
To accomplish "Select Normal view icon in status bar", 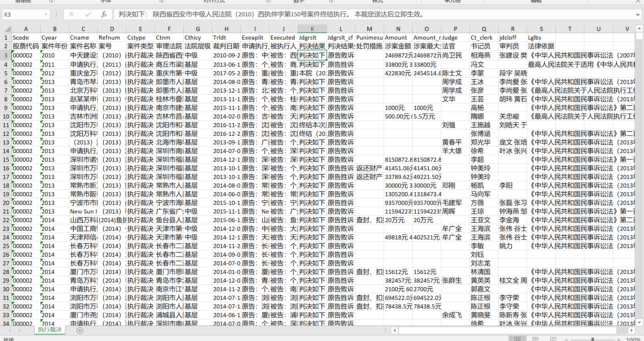I will point(518,339).
